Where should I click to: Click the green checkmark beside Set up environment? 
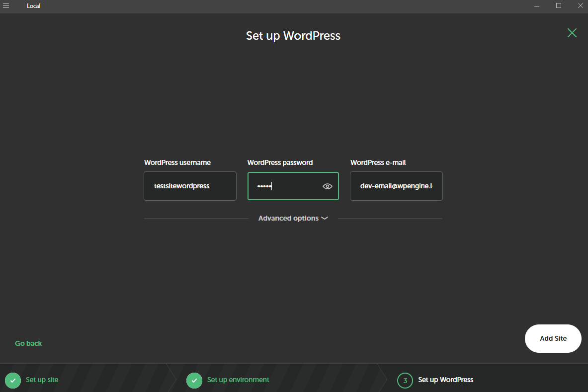pos(194,380)
